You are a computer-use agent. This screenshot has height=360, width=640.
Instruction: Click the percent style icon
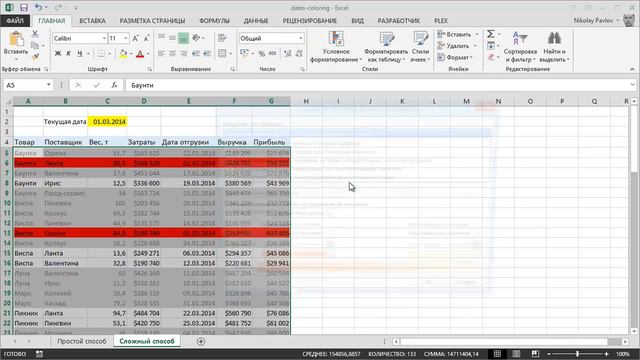(x=262, y=54)
